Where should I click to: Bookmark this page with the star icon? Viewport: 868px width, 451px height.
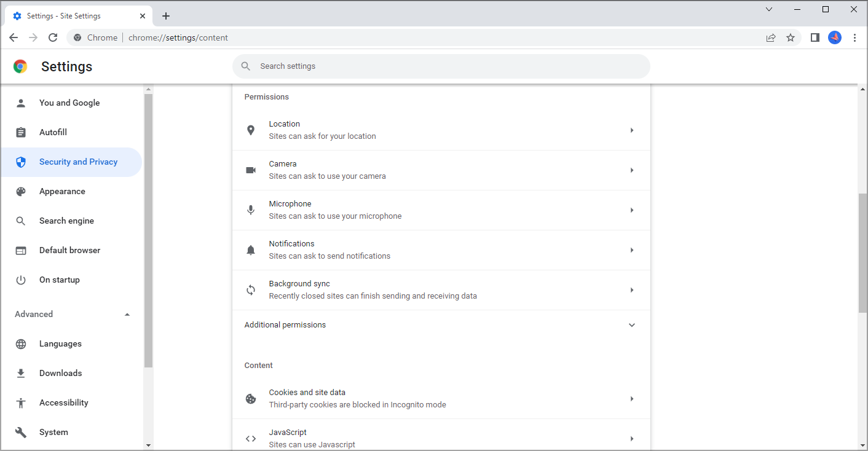point(791,37)
